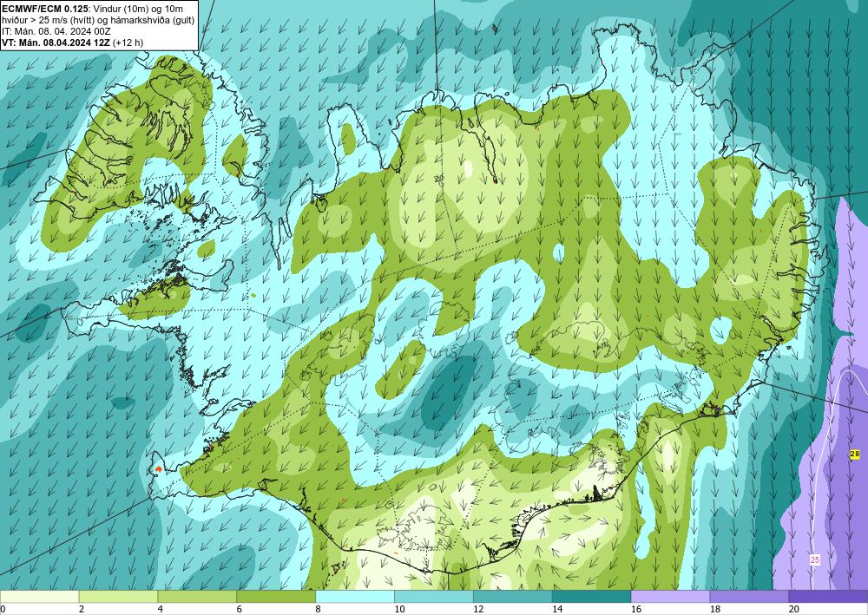Screen dimensions: 868x615
Task: Click the legend tick label '8'
Action: point(319,610)
